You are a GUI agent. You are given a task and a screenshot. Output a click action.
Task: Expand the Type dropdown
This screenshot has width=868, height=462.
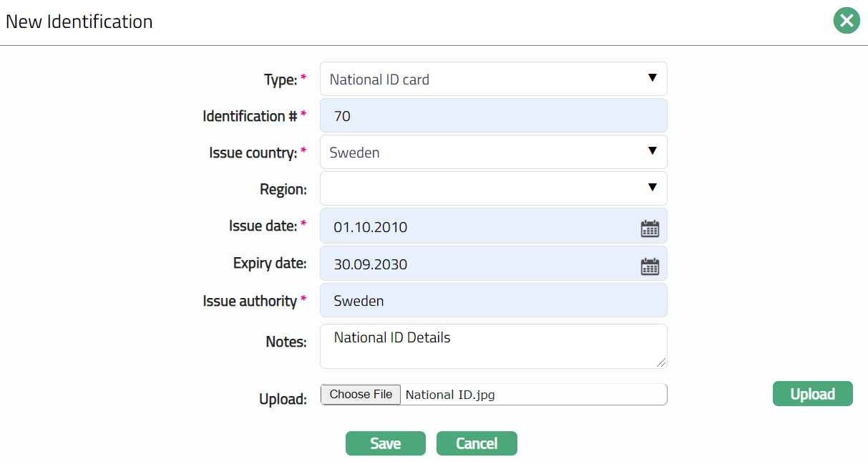[x=493, y=79]
